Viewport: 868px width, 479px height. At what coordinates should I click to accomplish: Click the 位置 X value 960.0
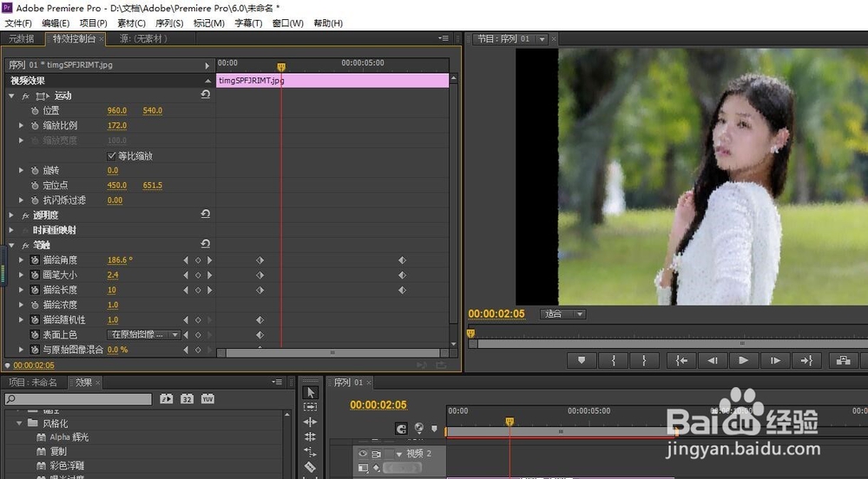click(x=117, y=110)
